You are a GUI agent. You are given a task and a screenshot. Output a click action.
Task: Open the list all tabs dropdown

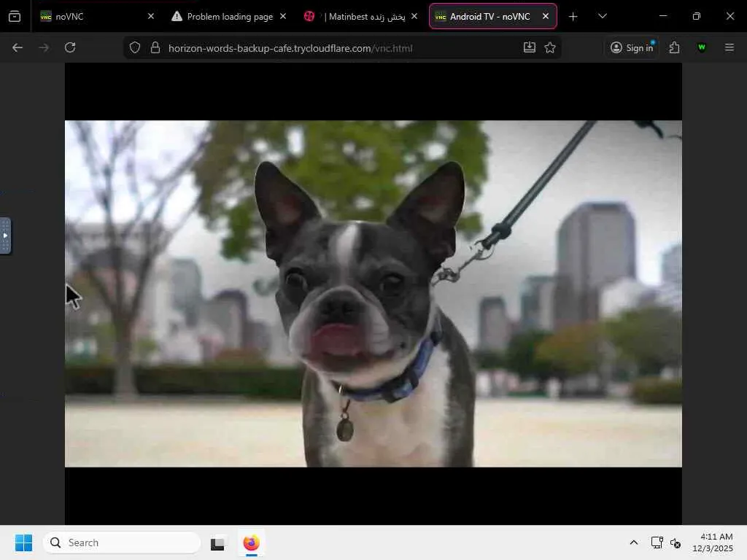click(602, 16)
